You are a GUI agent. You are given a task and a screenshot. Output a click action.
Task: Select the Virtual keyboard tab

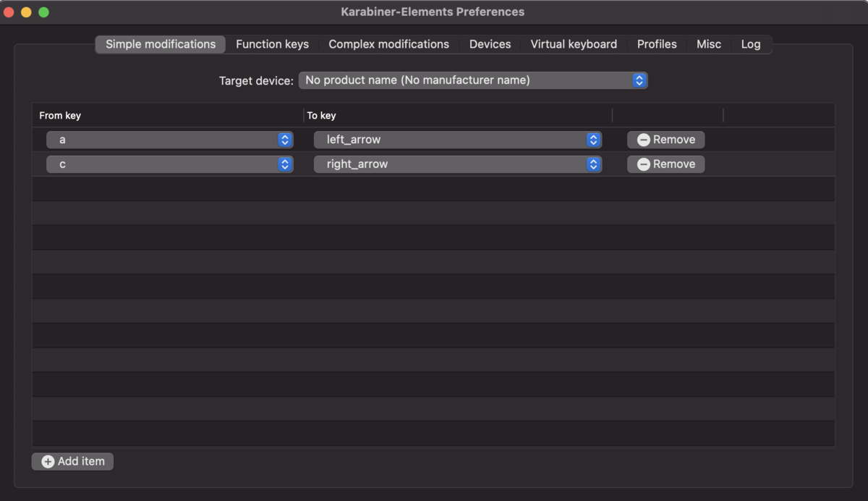[x=574, y=44]
